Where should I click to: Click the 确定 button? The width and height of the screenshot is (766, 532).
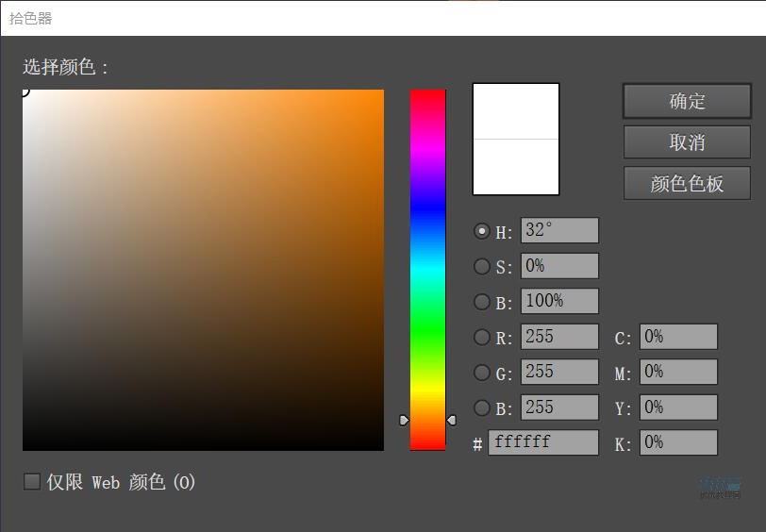click(687, 101)
